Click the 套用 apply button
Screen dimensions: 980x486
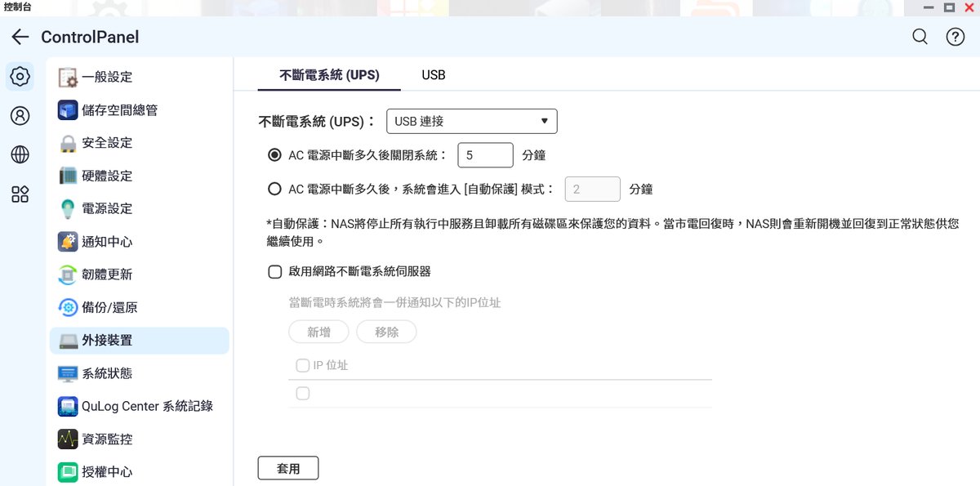coord(287,468)
